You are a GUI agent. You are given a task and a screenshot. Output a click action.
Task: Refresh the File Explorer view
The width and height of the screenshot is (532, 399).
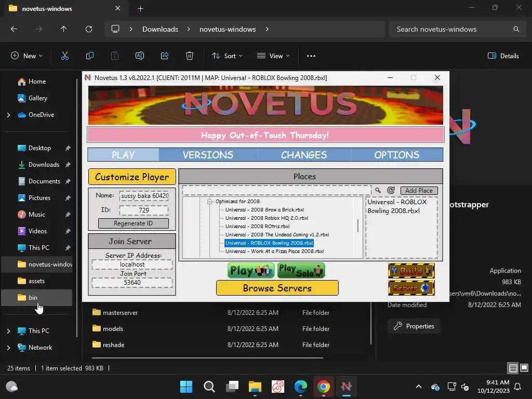89,29
